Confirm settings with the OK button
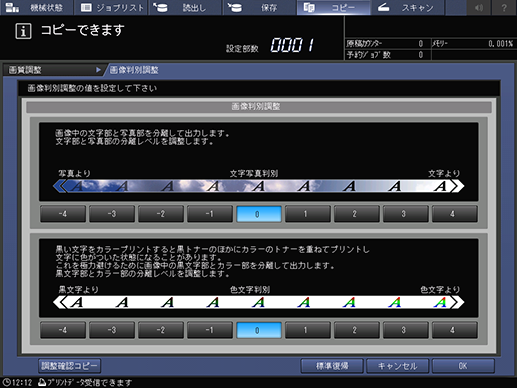Screen dimensions: 517x388 click(x=463, y=366)
